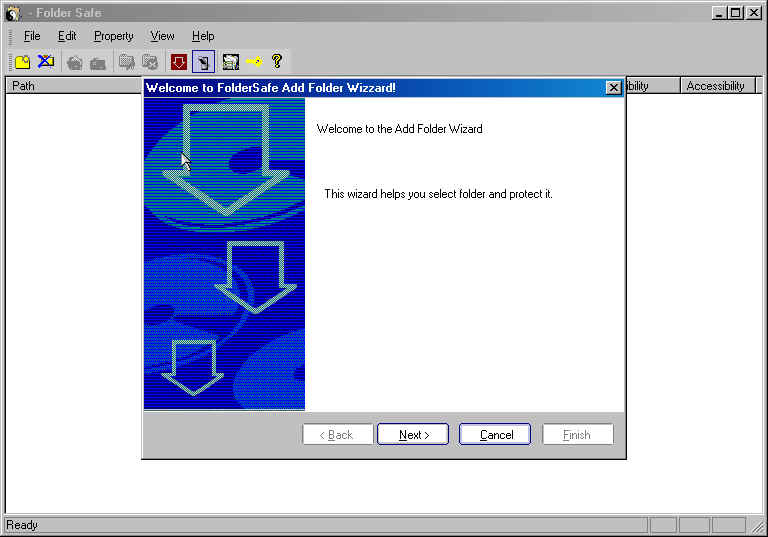Click the grayed-out folder-with-X toolbar icon
The image size is (768, 537).
[150, 62]
